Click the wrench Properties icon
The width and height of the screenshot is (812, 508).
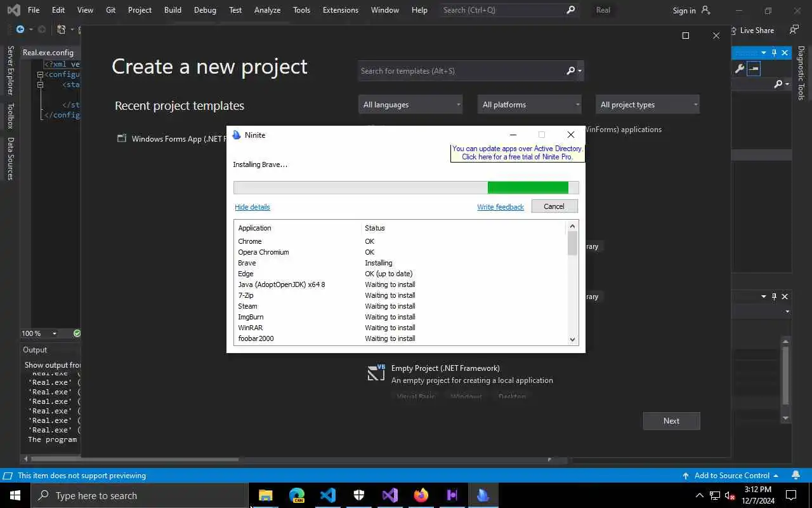tap(739, 69)
